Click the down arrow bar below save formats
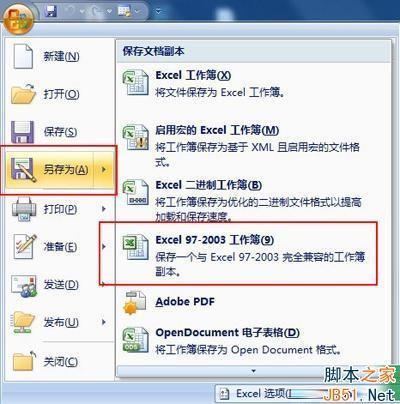The image size is (400, 404). pyautogui.click(x=253, y=371)
